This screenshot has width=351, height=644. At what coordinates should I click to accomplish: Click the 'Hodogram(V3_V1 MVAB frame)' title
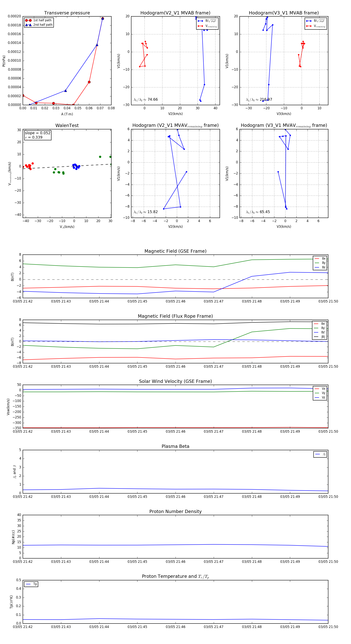(284, 13)
